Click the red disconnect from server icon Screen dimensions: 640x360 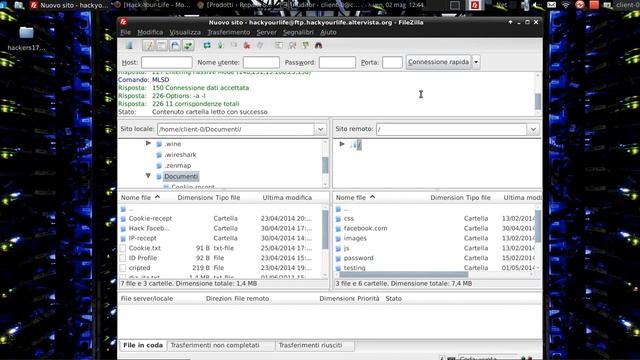point(247,45)
